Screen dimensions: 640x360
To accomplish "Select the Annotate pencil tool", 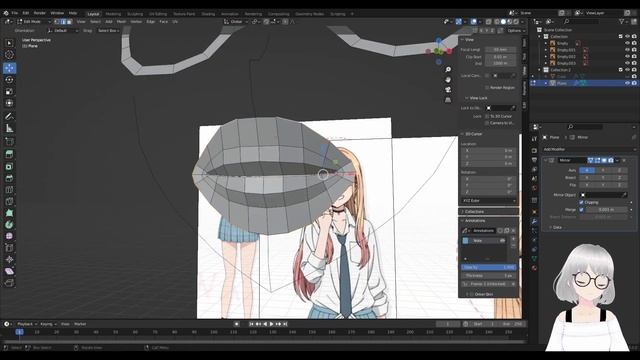I will tap(9, 117).
